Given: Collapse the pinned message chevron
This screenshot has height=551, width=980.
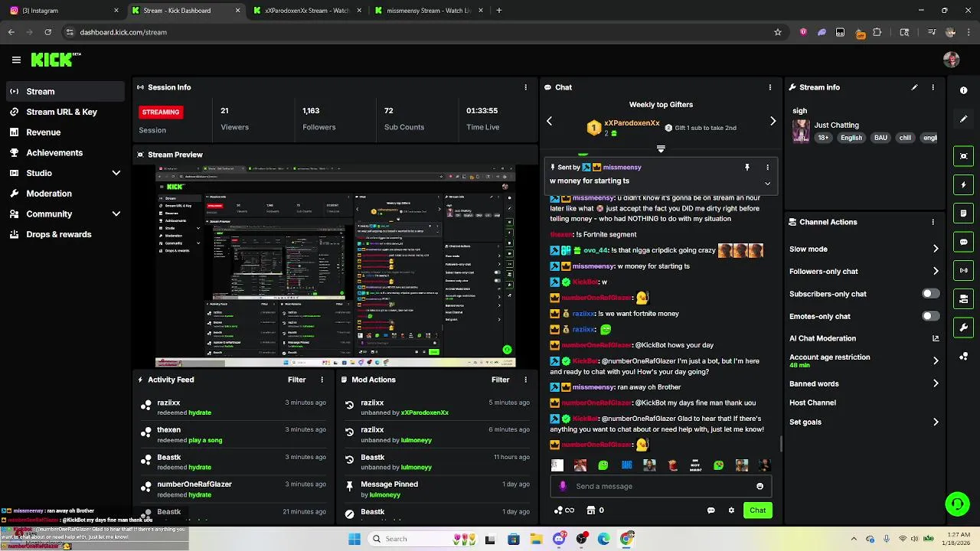Looking at the screenshot, I should (x=767, y=184).
